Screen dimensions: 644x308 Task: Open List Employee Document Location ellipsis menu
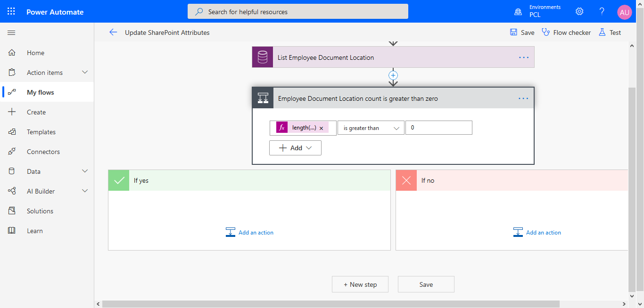pyautogui.click(x=524, y=57)
